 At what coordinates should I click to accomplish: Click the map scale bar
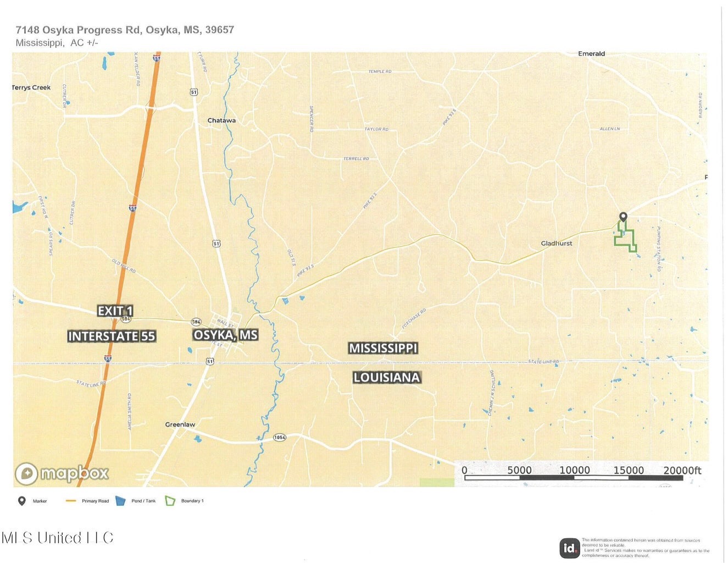[x=574, y=478]
